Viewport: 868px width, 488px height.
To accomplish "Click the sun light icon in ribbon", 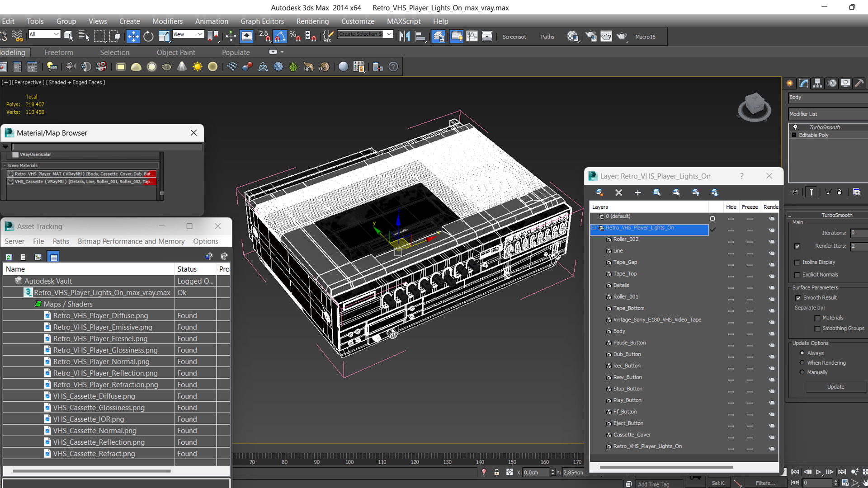I will 198,67.
